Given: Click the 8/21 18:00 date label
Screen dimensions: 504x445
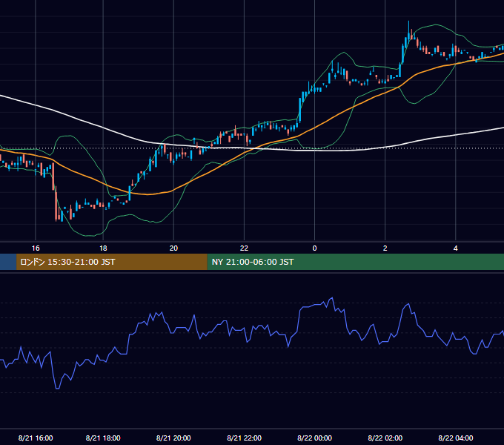Looking at the screenshot, I should (103, 438).
